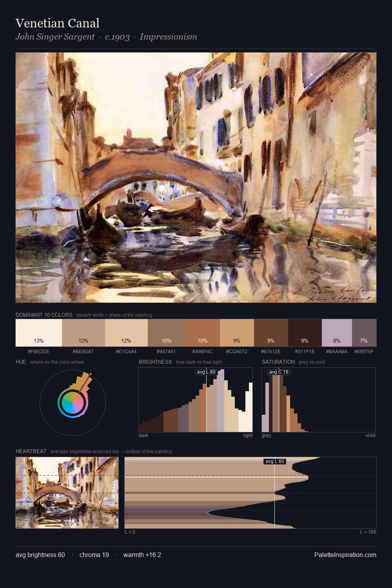Click the 'vivid' saturation axis label

point(370,436)
